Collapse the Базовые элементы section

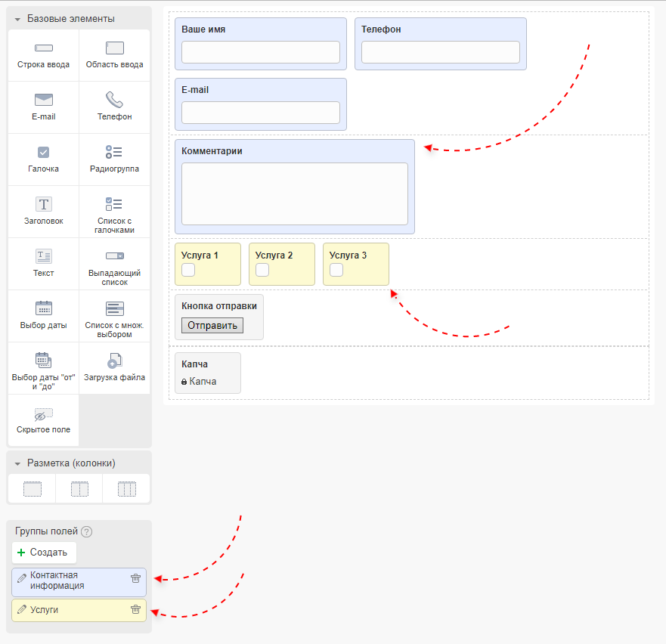(17, 19)
